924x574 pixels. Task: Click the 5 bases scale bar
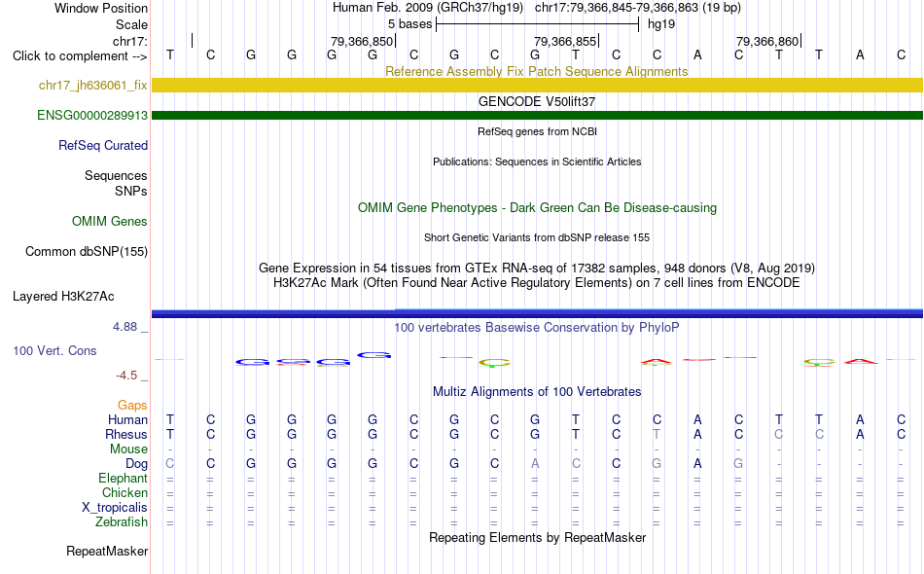coord(538,24)
